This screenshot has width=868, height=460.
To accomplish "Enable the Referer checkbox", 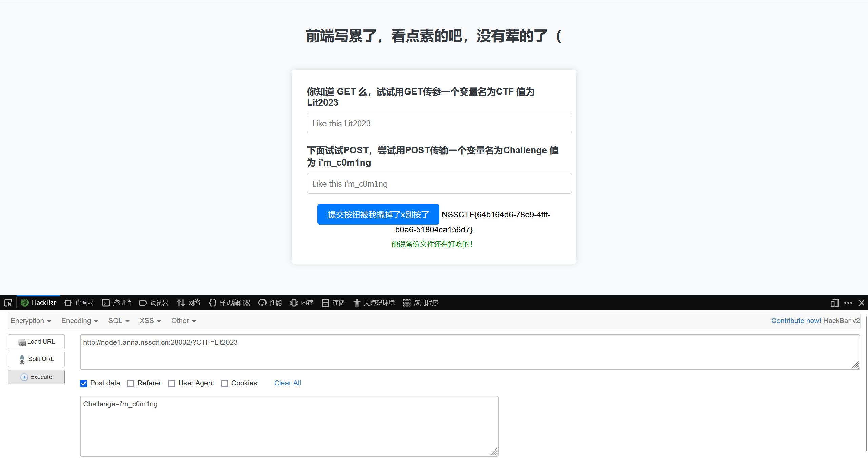I will tap(131, 383).
